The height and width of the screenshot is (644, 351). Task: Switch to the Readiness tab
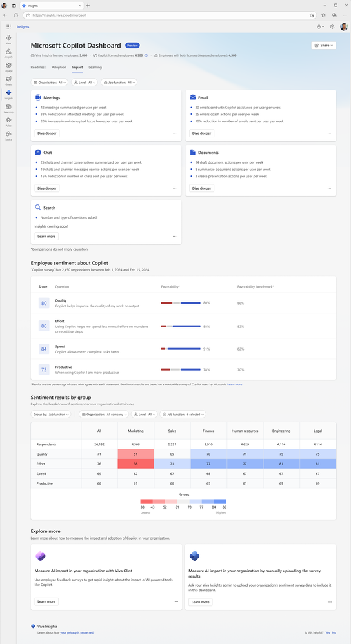pos(38,67)
